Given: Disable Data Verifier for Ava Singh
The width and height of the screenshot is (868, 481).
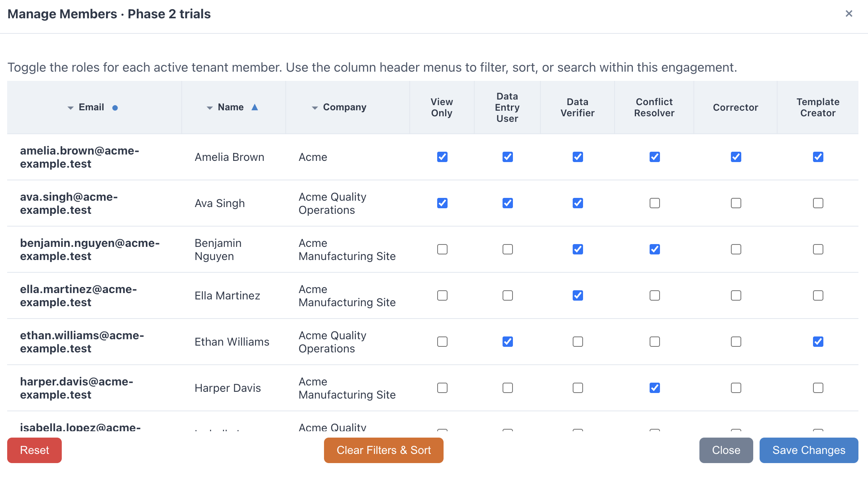Looking at the screenshot, I should tap(577, 203).
